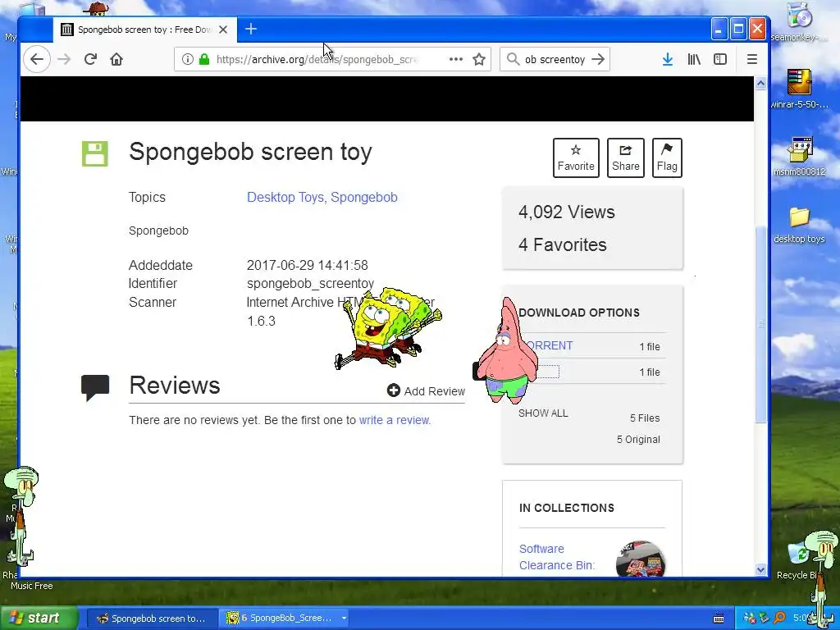Viewport: 840px width, 630px height.
Task: Click the added date 2017-06-29 14:41:58
Action: tap(307, 265)
